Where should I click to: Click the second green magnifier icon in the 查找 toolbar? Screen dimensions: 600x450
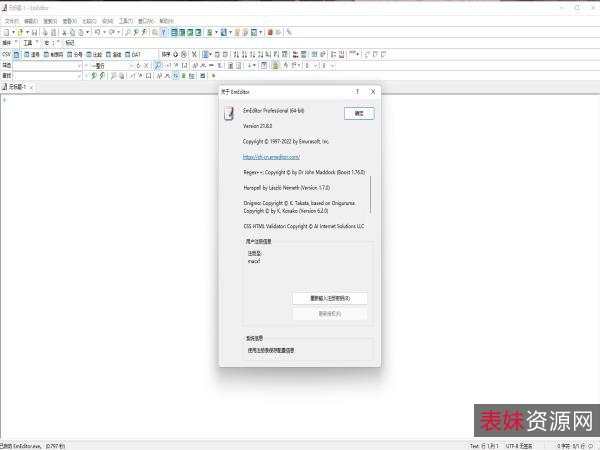(x=102, y=76)
